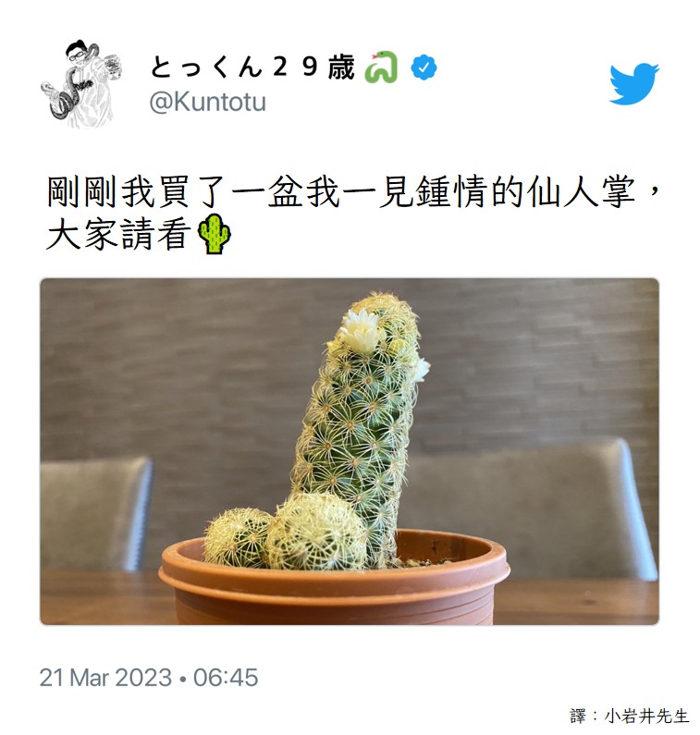Click the small round cactus offshoot
The width and height of the screenshot is (700, 735).
click(x=237, y=538)
